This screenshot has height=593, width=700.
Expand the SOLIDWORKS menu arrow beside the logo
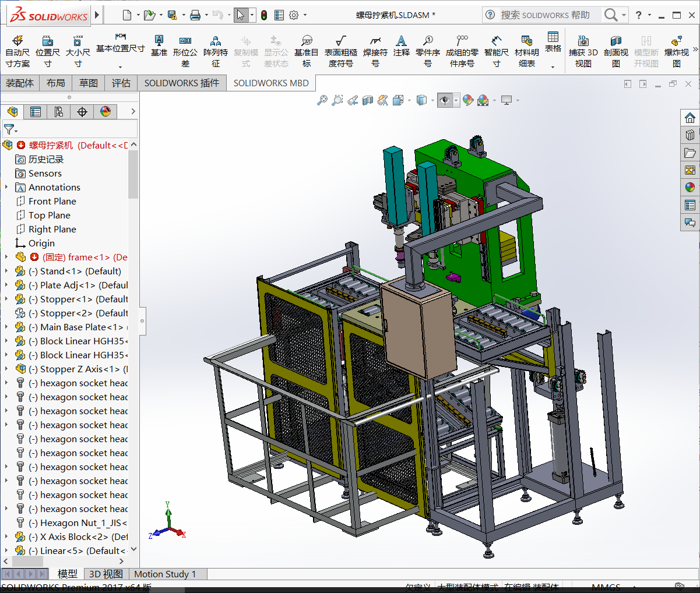[x=97, y=15]
